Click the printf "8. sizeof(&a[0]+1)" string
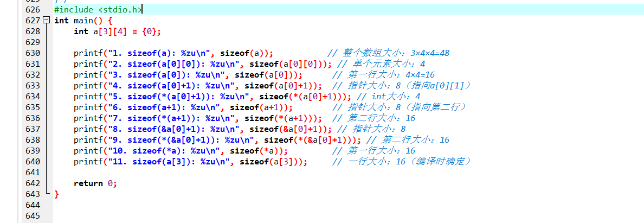 point(174,129)
